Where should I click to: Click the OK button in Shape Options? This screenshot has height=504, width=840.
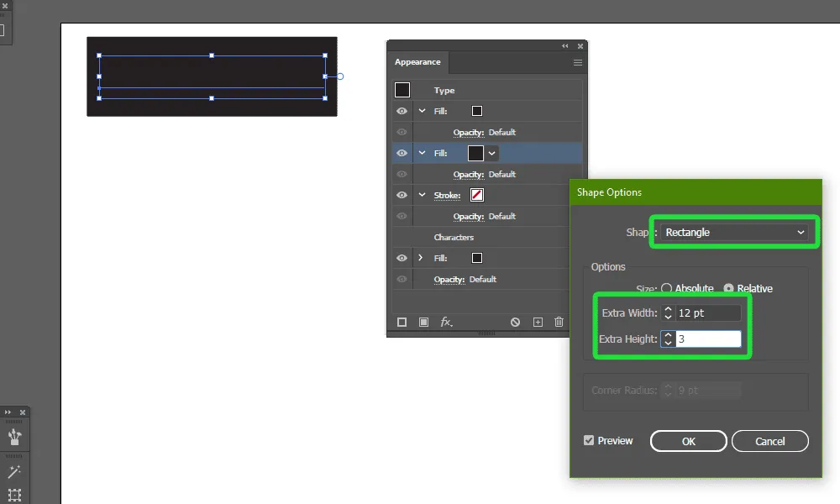pyautogui.click(x=689, y=441)
